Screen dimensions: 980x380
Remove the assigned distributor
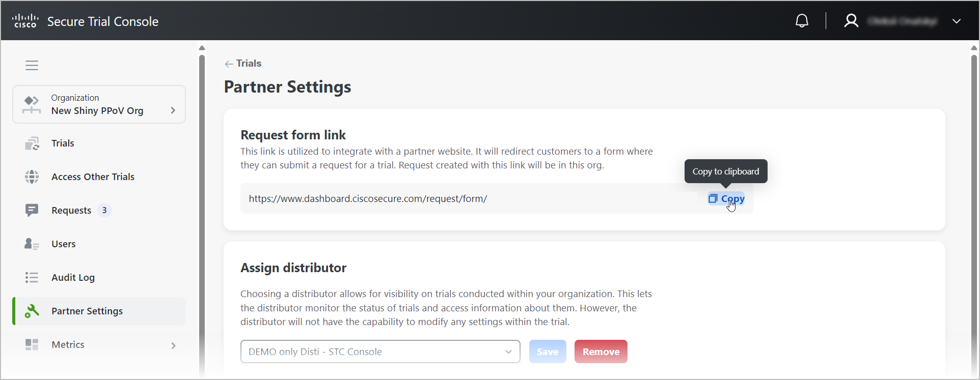click(601, 352)
